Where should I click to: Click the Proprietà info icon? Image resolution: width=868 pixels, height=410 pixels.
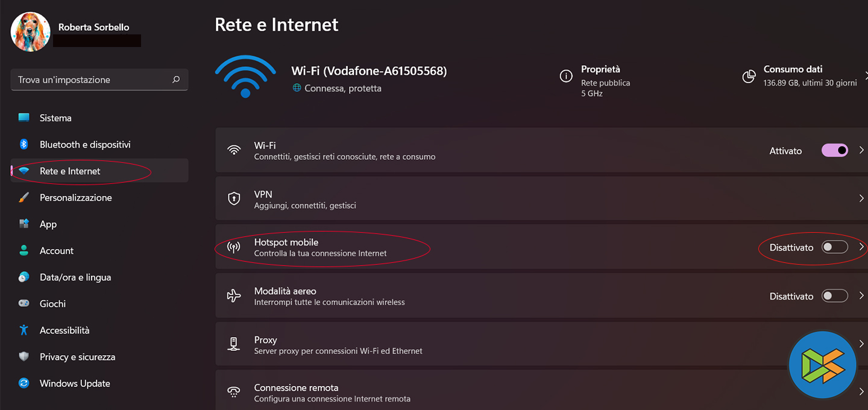click(566, 76)
